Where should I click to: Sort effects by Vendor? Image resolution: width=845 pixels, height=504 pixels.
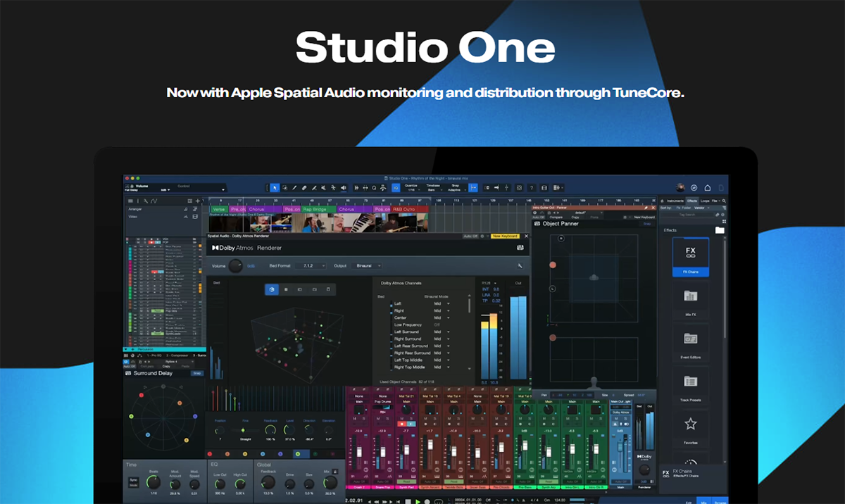click(699, 208)
